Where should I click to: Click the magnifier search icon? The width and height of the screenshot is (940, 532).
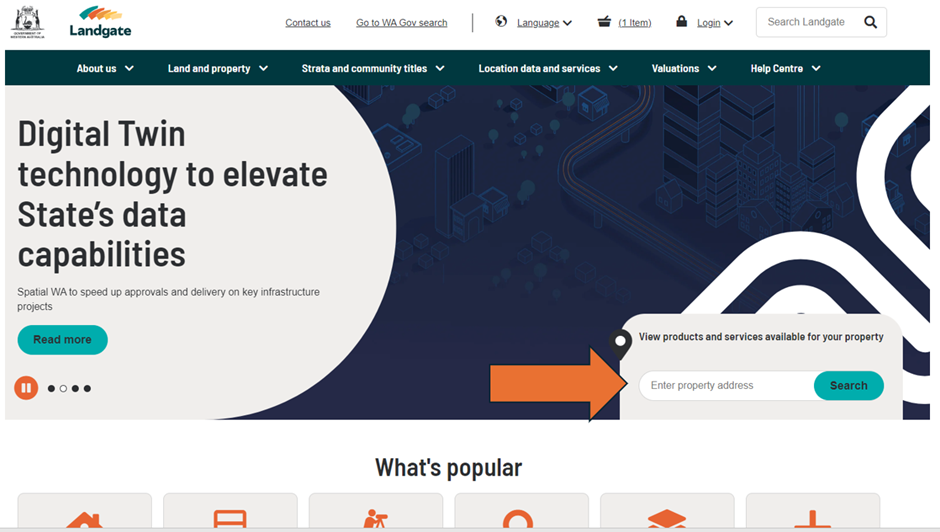click(870, 22)
